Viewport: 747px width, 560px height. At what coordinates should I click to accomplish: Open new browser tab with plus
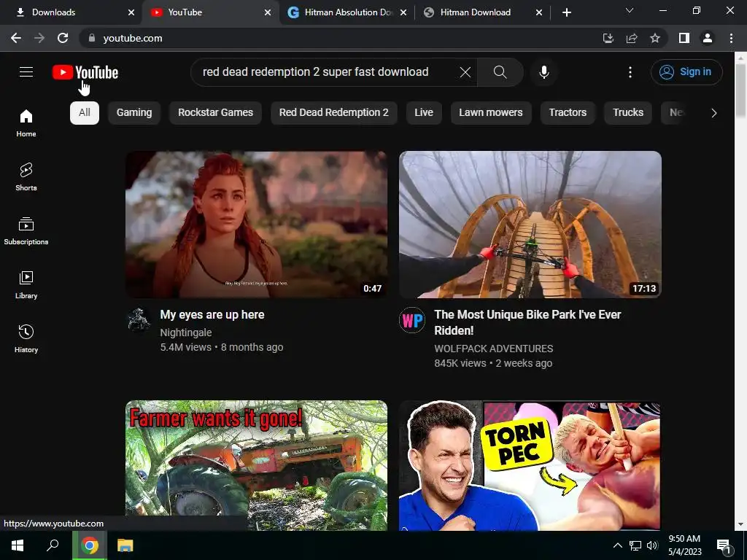566,12
